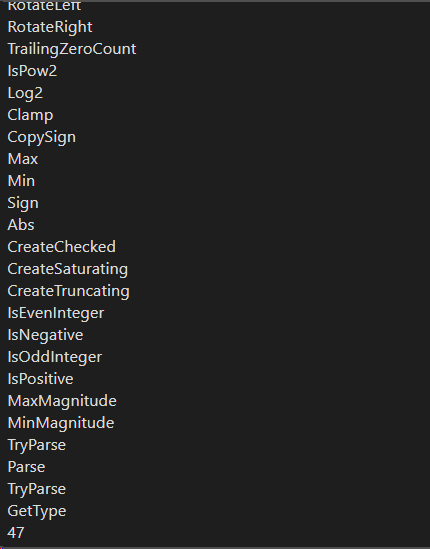Select the Log2 output line

point(25,93)
